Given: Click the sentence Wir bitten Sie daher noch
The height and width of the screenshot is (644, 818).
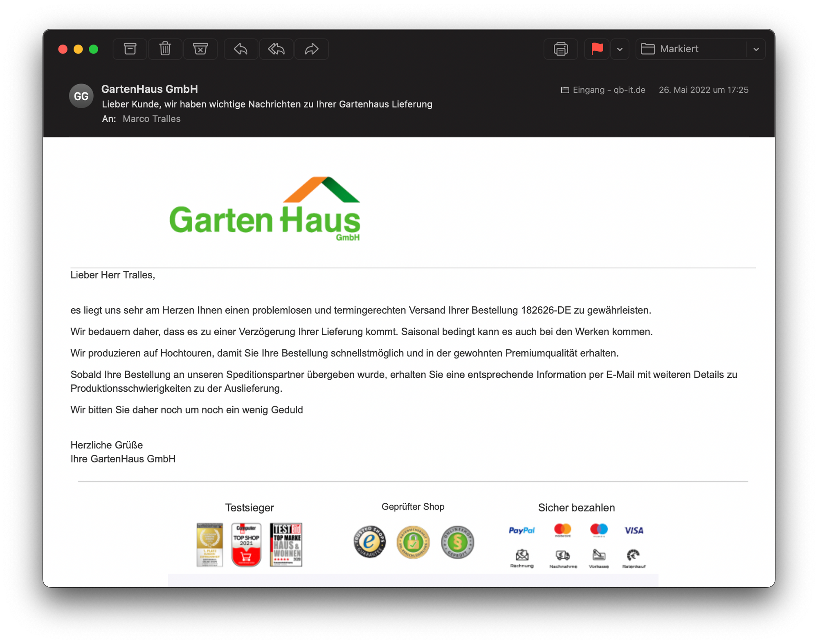Looking at the screenshot, I should (187, 410).
